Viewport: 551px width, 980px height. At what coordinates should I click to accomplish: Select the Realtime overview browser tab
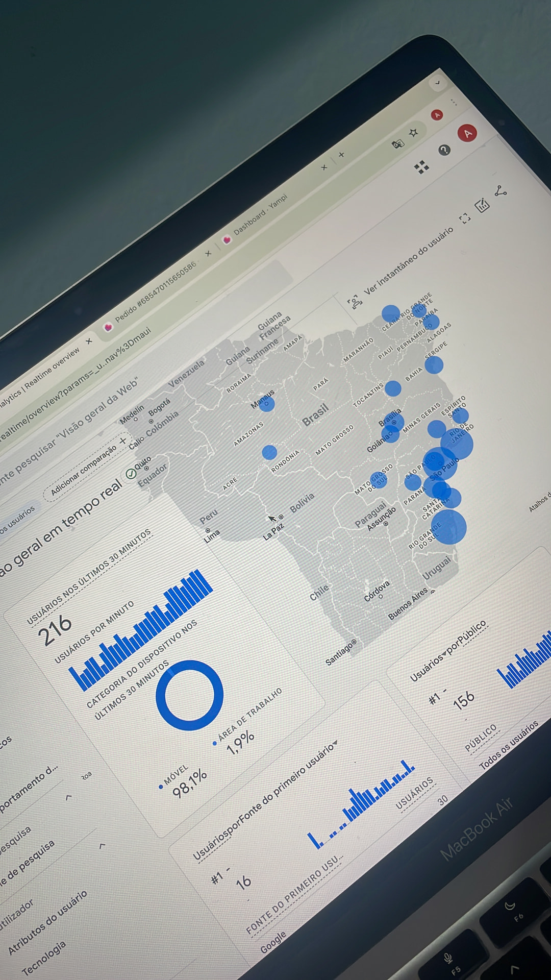click(x=40, y=379)
